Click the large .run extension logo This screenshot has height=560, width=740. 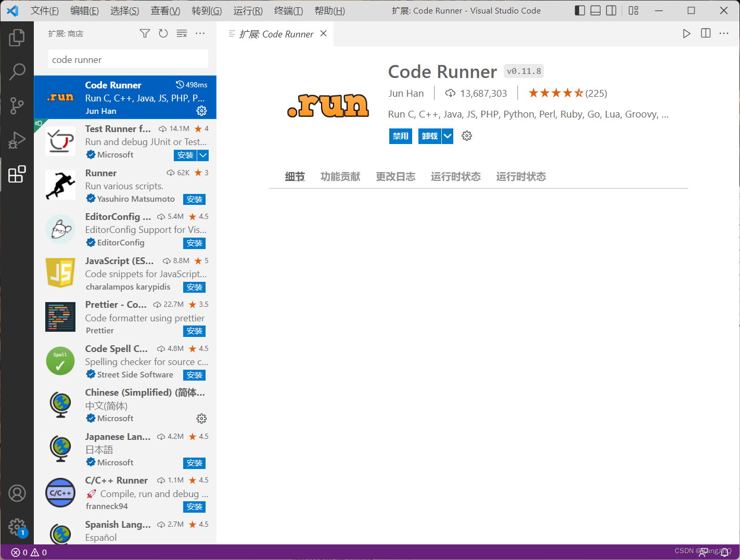click(328, 105)
